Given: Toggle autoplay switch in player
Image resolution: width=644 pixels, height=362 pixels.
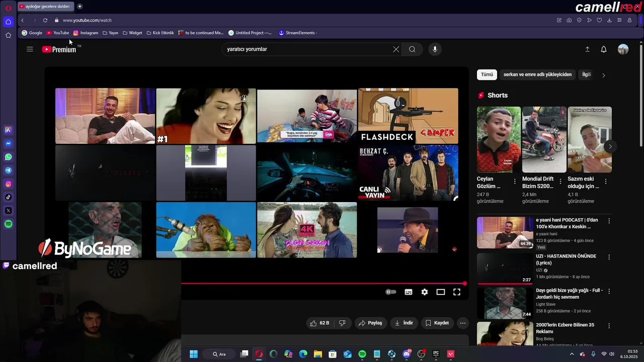Looking at the screenshot, I should pyautogui.click(x=391, y=292).
